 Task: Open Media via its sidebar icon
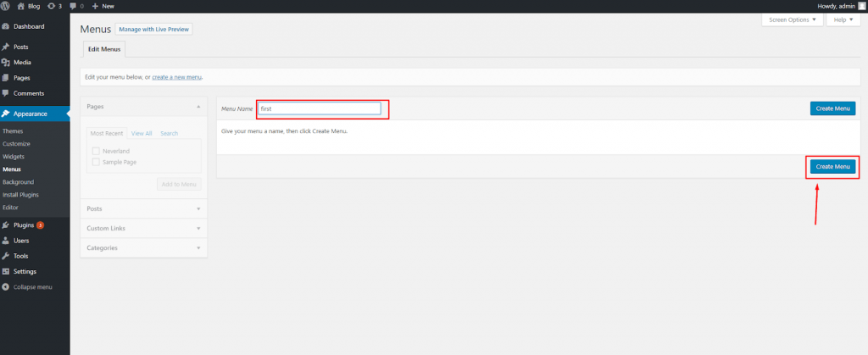coord(6,62)
